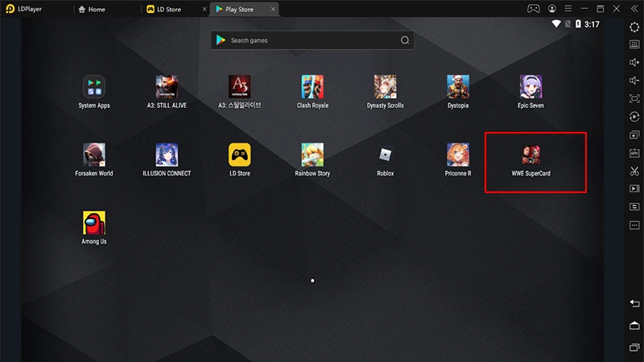Image resolution: width=644 pixels, height=362 pixels.
Task: Collapse the right sidebar with double chevron
Action: [634, 9]
